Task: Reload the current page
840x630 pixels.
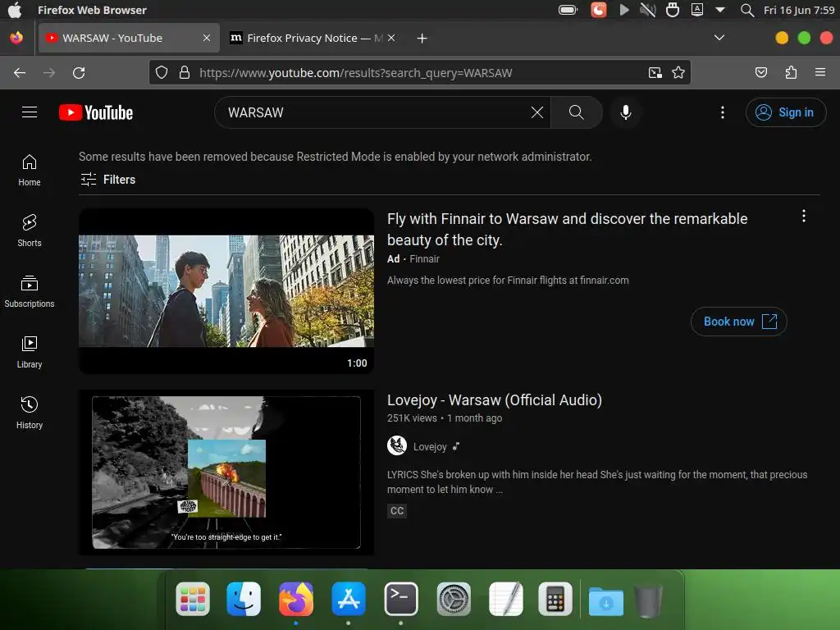Action: [x=79, y=73]
